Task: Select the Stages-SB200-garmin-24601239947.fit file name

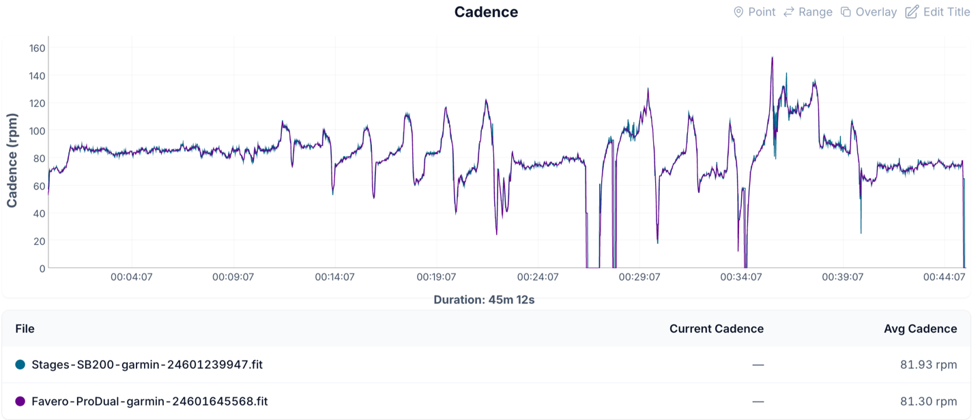Action: (x=147, y=365)
